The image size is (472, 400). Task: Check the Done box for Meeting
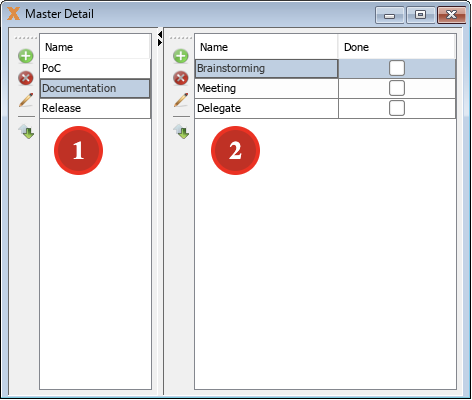pos(397,88)
